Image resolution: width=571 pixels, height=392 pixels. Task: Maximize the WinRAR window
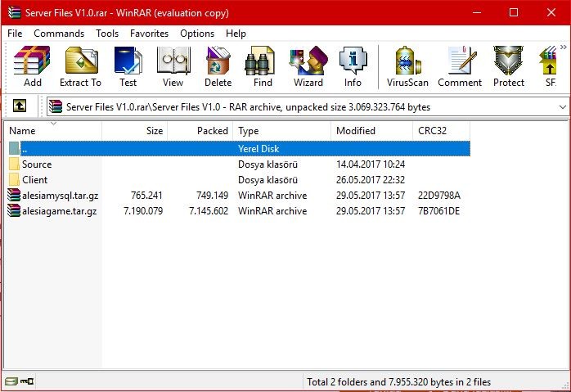[514, 12]
